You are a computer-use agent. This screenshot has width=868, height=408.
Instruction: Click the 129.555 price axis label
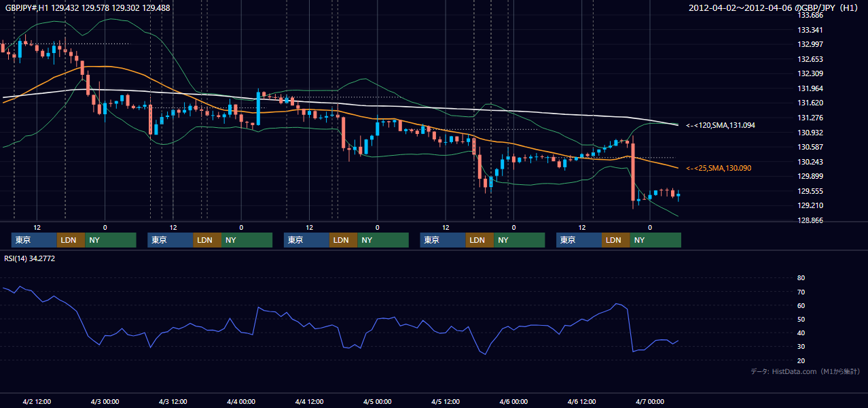[811, 191]
